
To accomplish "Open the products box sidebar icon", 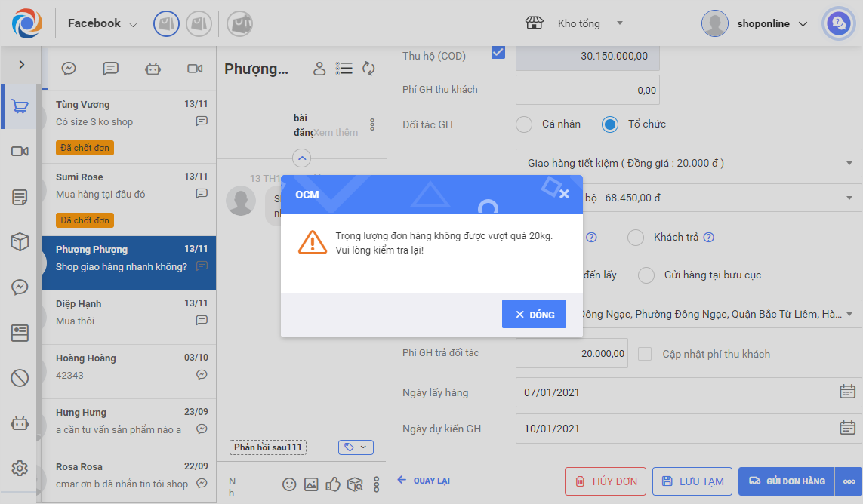I will coord(20,241).
